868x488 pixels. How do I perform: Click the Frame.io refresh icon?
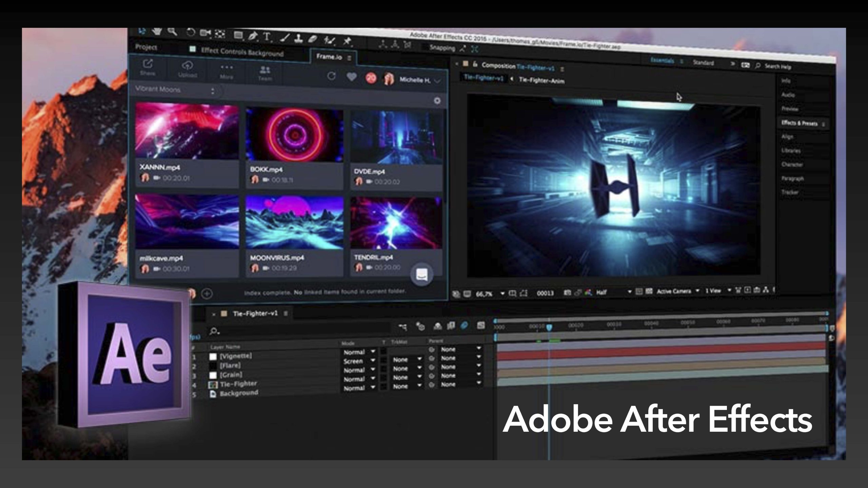tap(332, 76)
